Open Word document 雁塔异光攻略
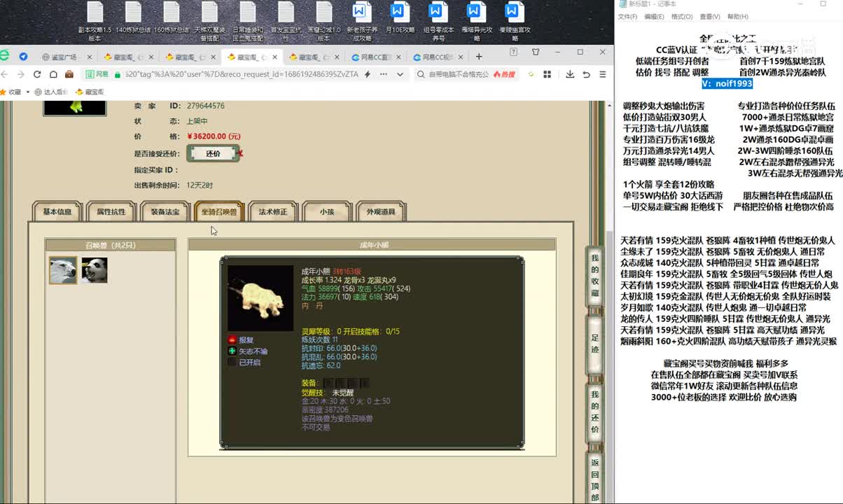The width and height of the screenshot is (843, 504). pos(476,20)
